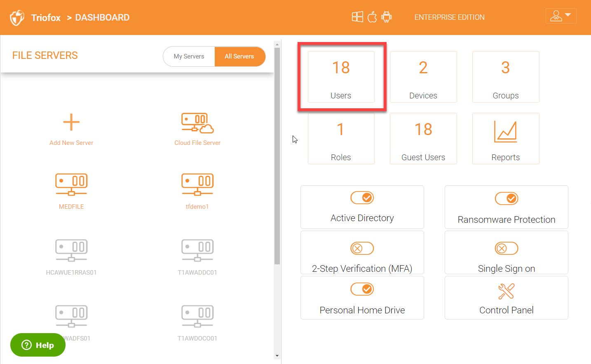Viewport: 591px width, 364px height.
Task: Click the FILE SERVERS heading
Action: 45,56
